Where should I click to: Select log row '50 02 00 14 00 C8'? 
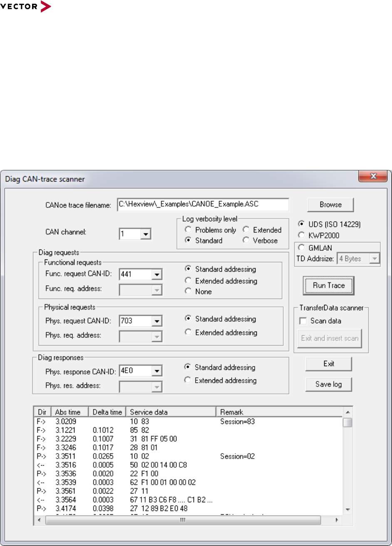[x=188, y=465]
